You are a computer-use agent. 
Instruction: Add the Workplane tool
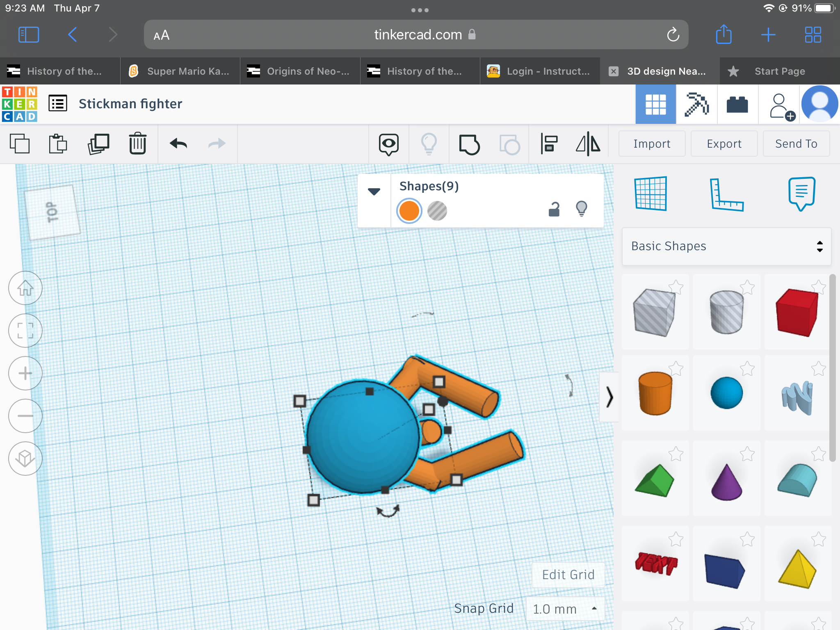coord(651,194)
